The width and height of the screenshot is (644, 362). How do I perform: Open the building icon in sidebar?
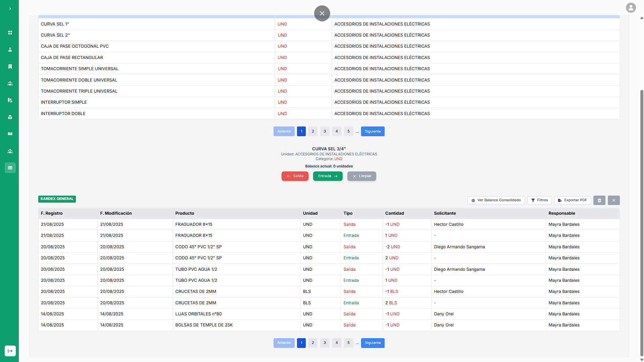[10, 66]
